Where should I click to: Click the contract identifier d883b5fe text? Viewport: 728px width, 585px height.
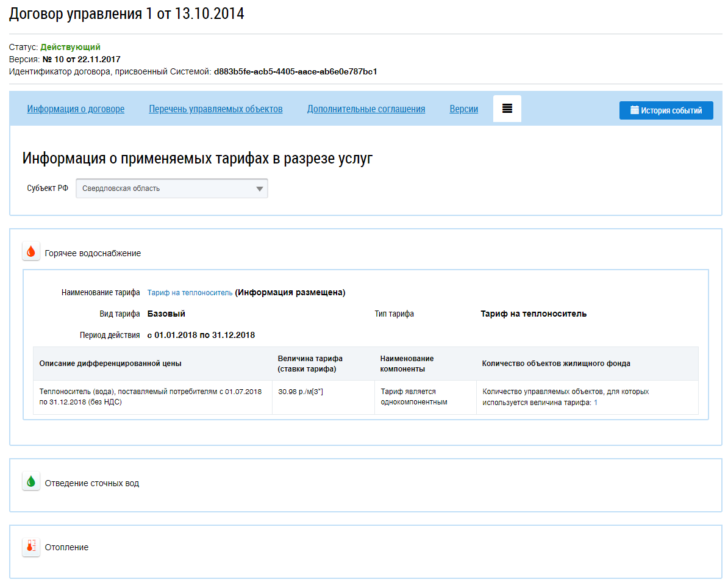point(295,71)
